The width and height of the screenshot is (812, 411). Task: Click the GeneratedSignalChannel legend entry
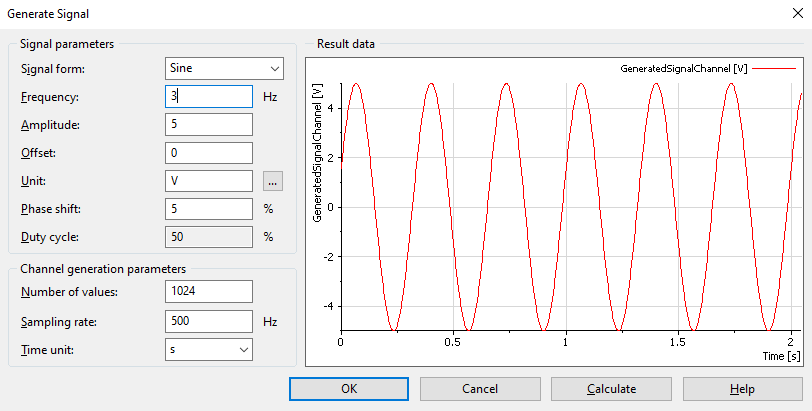[683, 69]
